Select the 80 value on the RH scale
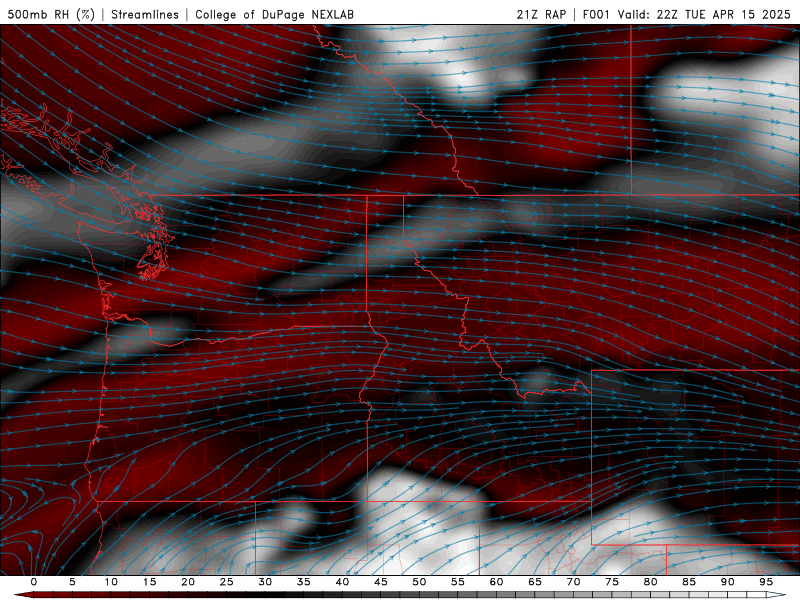This screenshot has height=600, width=800. (x=651, y=582)
